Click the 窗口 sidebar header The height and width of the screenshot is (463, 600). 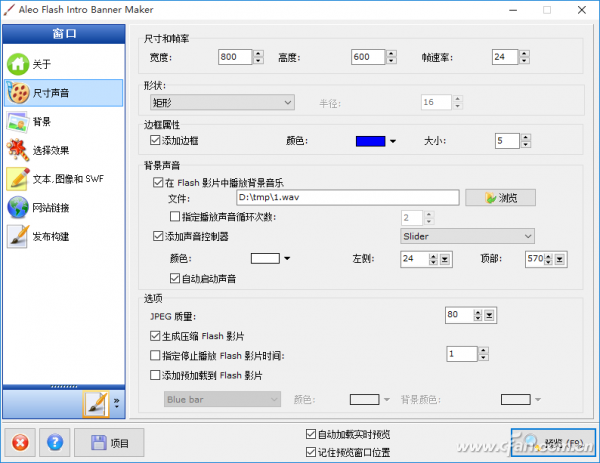click(x=64, y=34)
